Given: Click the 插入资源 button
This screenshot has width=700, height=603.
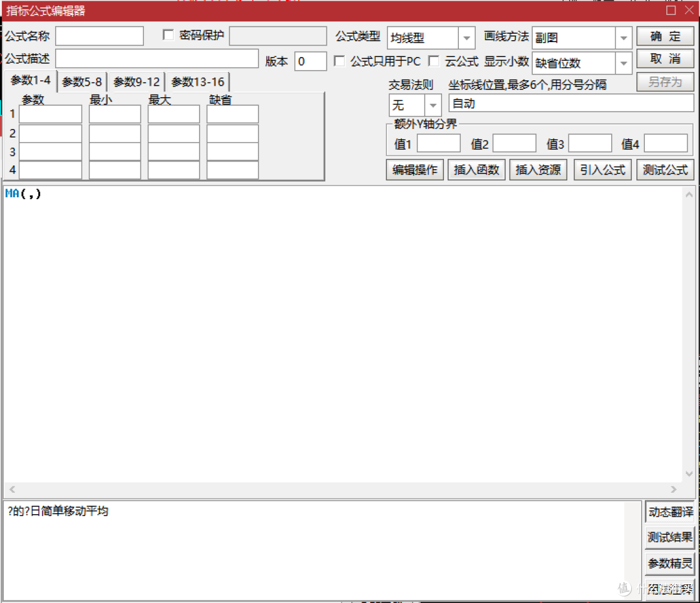Looking at the screenshot, I should (538, 170).
